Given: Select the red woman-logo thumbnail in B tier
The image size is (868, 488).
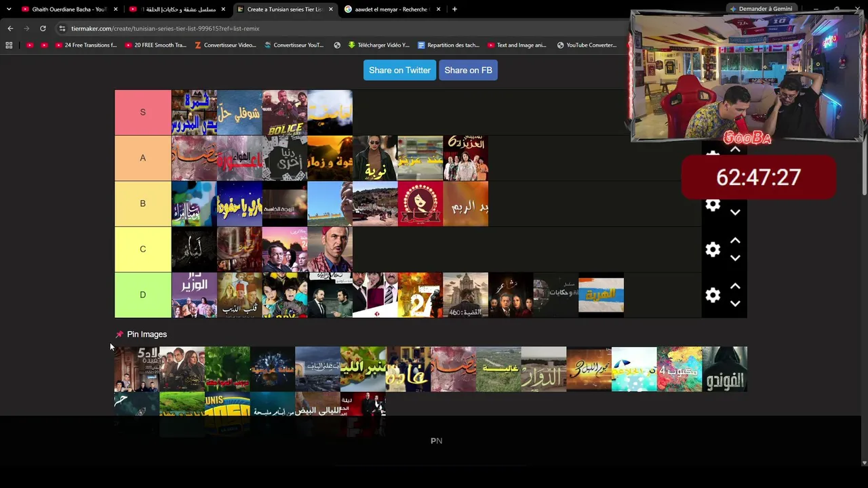Looking at the screenshot, I should tap(420, 203).
